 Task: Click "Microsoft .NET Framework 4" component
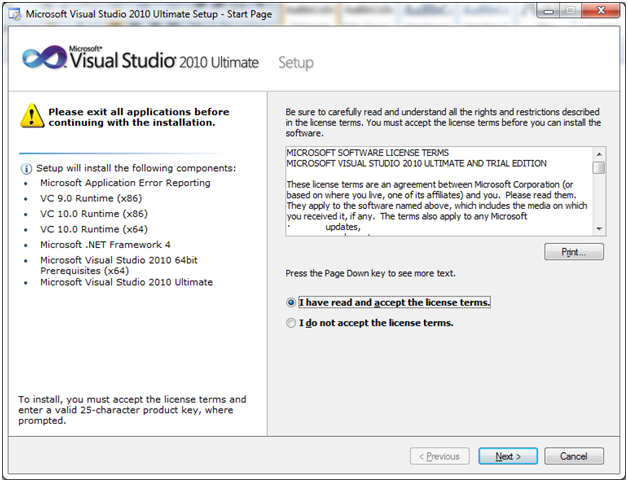pos(105,244)
